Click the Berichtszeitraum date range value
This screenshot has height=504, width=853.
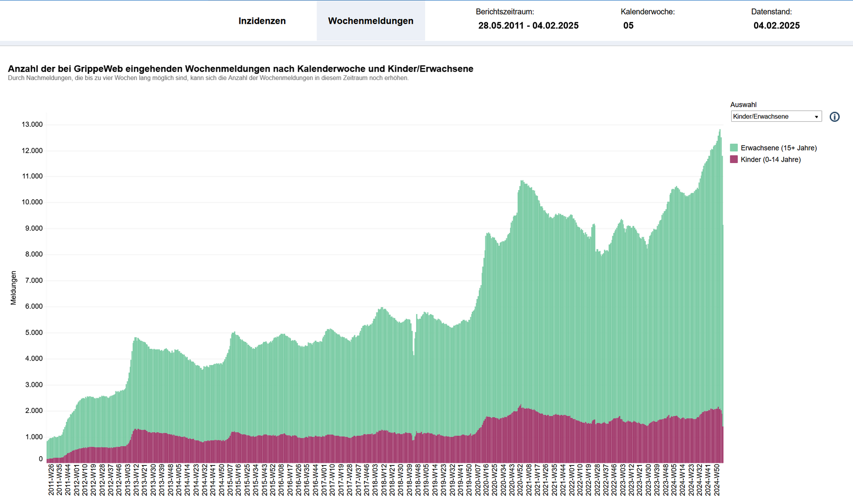(528, 26)
